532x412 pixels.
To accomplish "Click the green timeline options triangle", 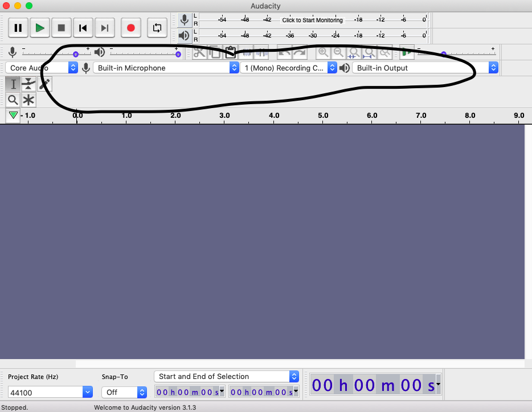I will [x=13, y=116].
